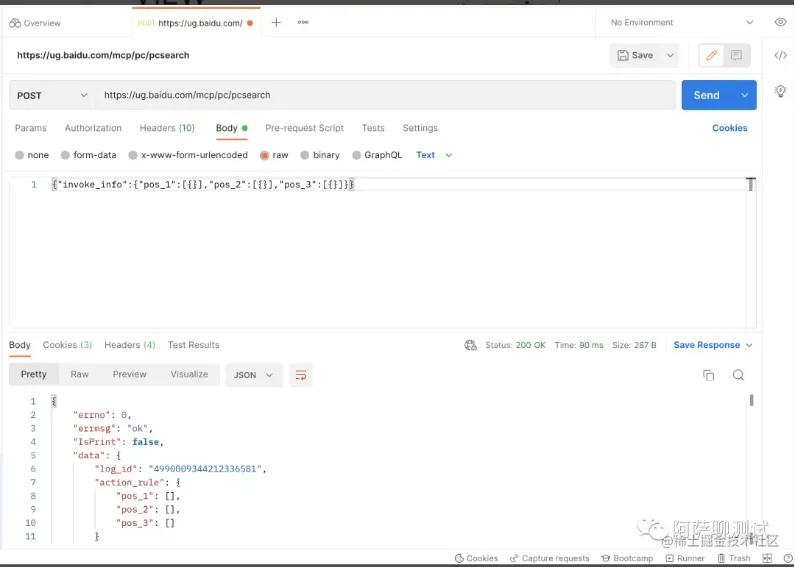Select the Pretty view

[x=33, y=375]
